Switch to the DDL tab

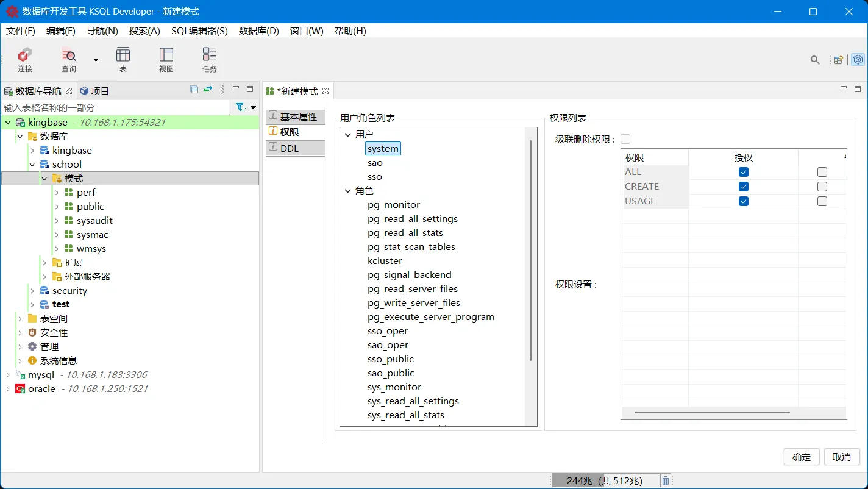295,147
